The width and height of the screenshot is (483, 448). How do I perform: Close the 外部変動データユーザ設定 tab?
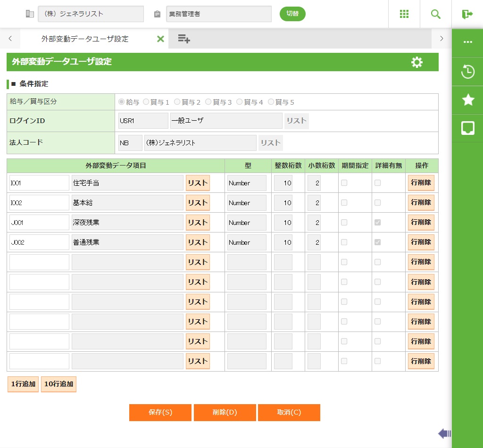coord(160,39)
